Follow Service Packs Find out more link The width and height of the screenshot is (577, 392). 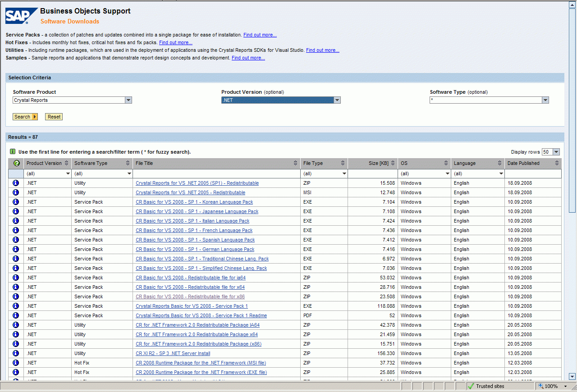click(260, 35)
